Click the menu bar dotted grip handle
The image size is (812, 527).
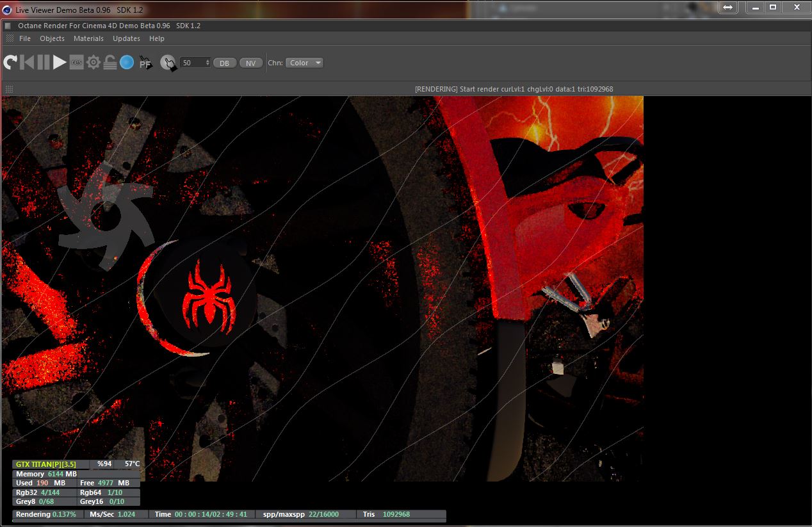coord(9,38)
